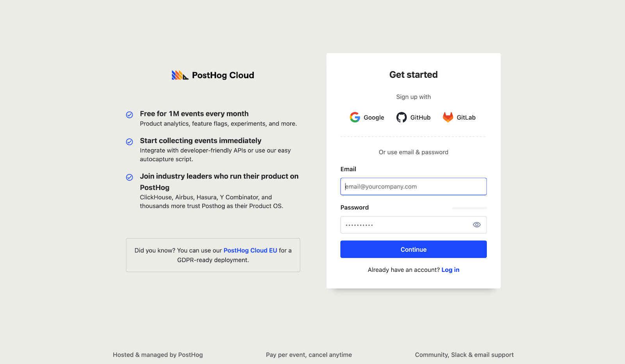Click the checkmark beside 'Free for 1M events'
Screen dimensions: 625x364
coord(129,114)
